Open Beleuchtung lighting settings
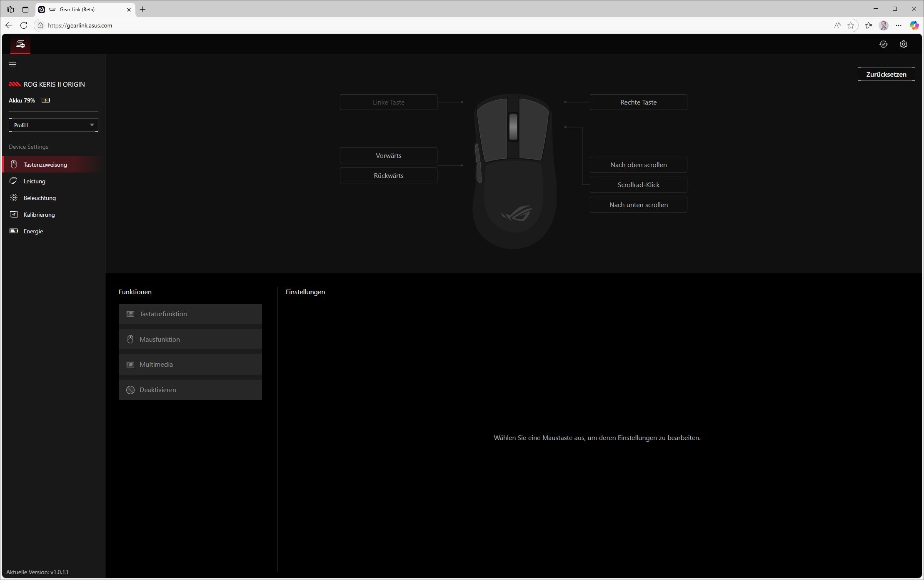This screenshot has height=580, width=924. point(40,198)
